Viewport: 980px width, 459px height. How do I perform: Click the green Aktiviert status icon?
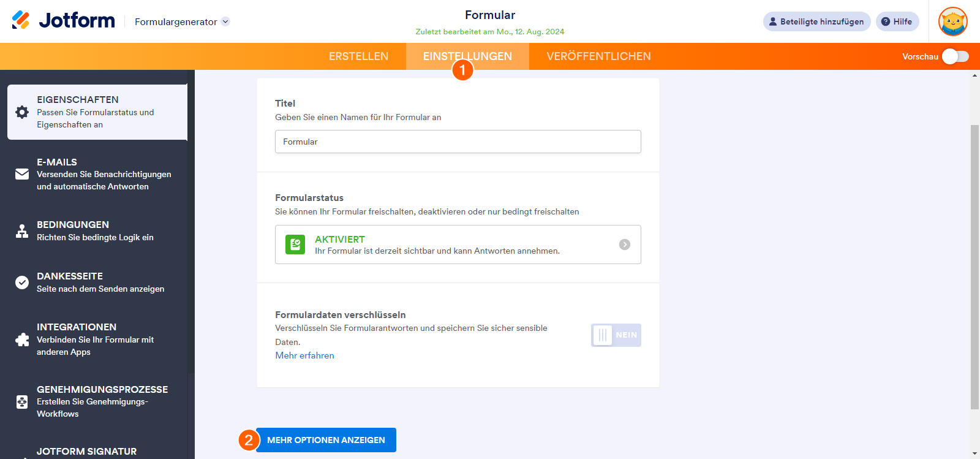[x=295, y=245]
